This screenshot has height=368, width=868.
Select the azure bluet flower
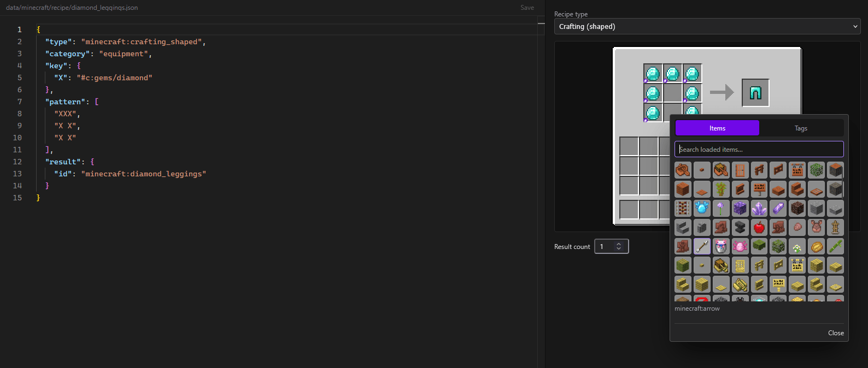click(797, 246)
